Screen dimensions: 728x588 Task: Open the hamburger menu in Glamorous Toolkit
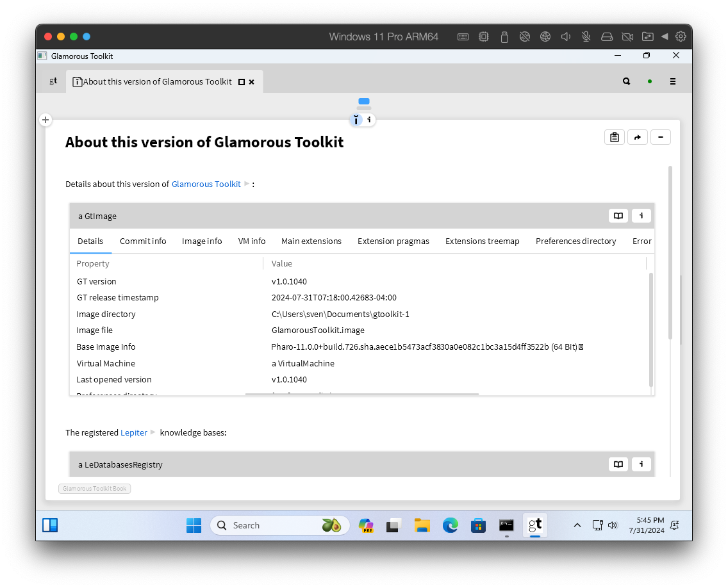[x=673, y=82]
